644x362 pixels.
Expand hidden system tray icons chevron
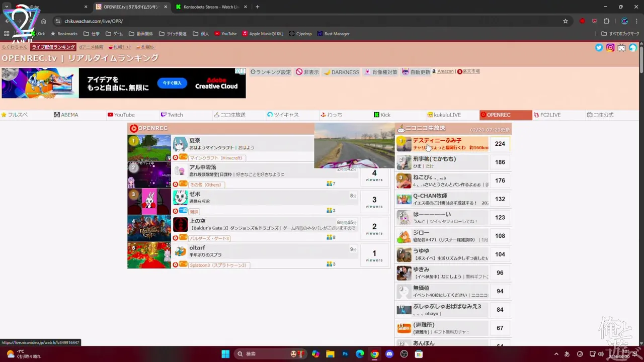pyautogui.click(x=556, y=354)
